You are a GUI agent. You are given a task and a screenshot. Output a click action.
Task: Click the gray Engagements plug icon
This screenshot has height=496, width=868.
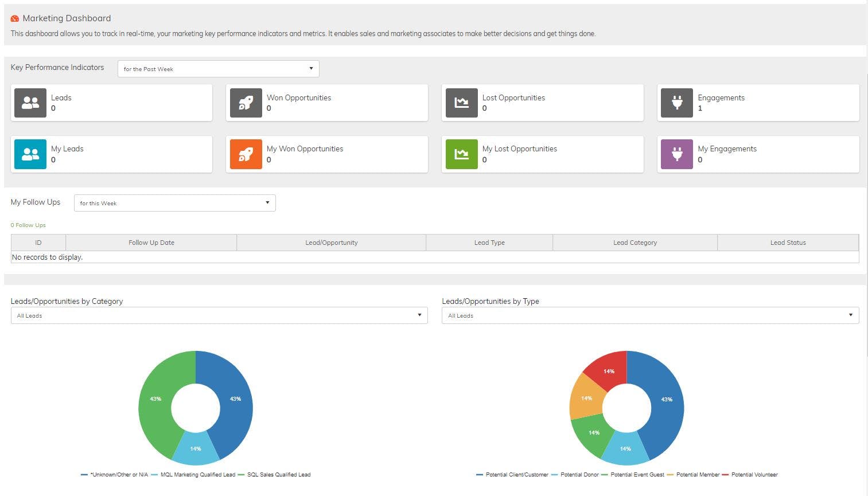[x=677, y=103]
